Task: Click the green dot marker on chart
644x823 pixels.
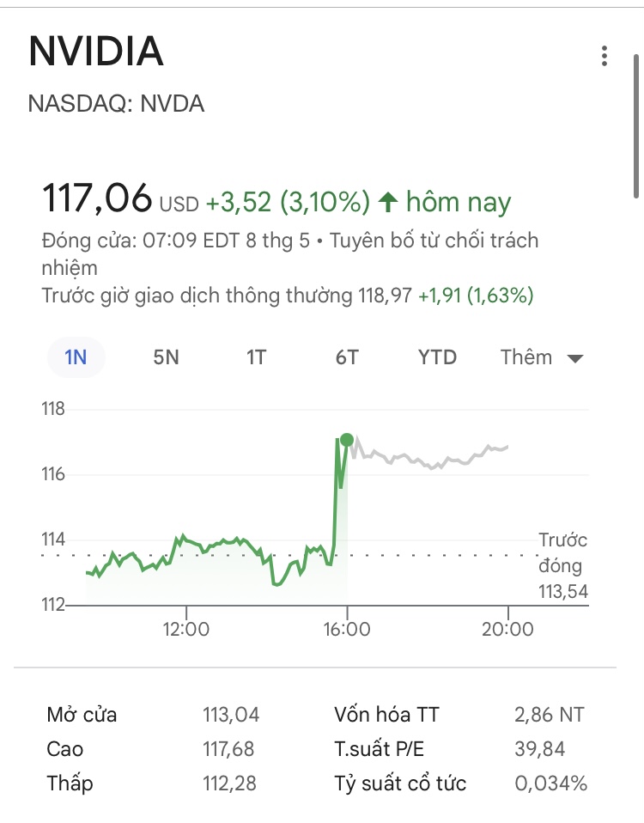Action: pos(347,441)
